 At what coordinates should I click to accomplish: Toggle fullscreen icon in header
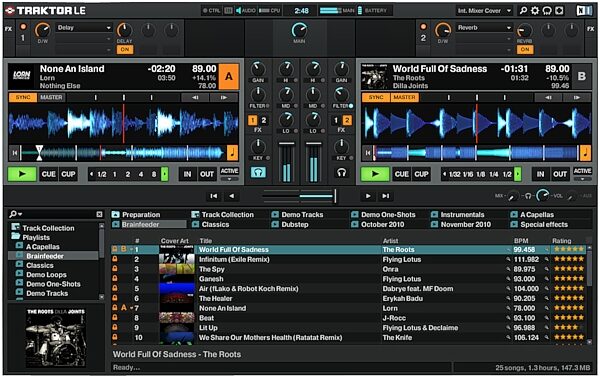pos(559,11)
